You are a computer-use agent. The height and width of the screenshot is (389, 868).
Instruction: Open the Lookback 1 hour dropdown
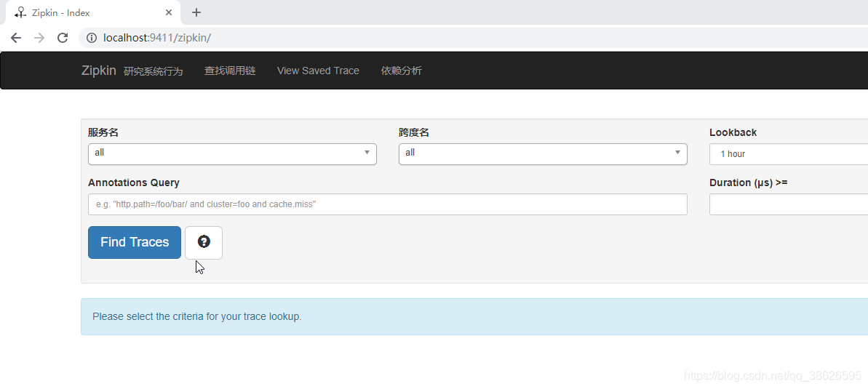pos(789,154)
